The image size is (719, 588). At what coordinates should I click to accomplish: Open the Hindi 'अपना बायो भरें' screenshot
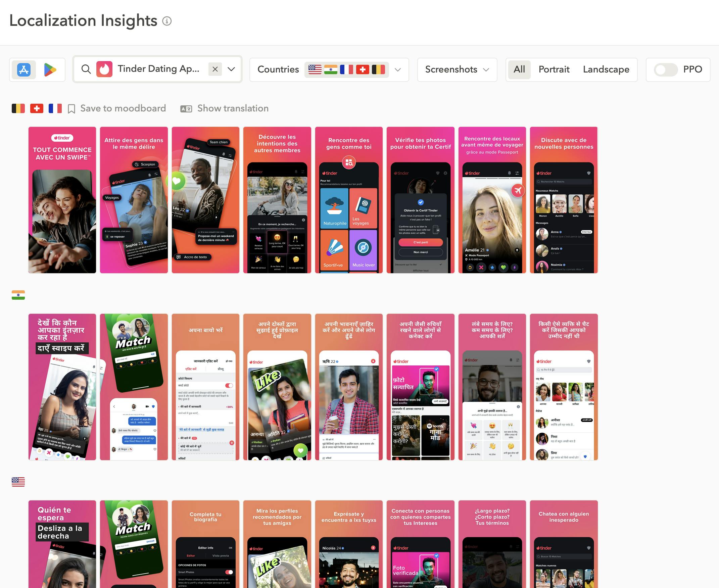pos(205,387)
